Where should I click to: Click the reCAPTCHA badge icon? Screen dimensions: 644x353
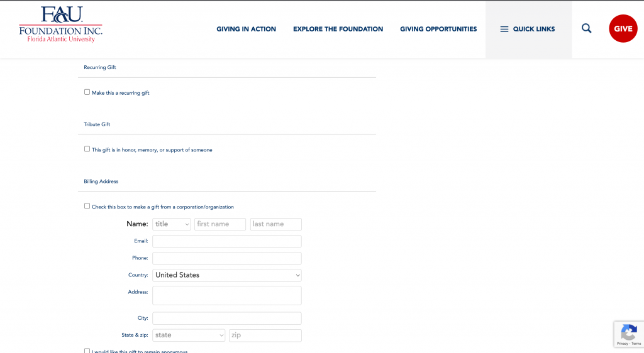click(x=628, y=332)
